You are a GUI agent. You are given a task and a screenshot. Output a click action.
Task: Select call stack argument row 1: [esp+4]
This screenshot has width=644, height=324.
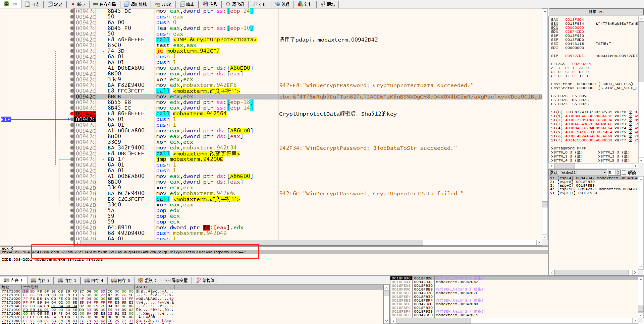pyautogui.click(x=593, y=178)
